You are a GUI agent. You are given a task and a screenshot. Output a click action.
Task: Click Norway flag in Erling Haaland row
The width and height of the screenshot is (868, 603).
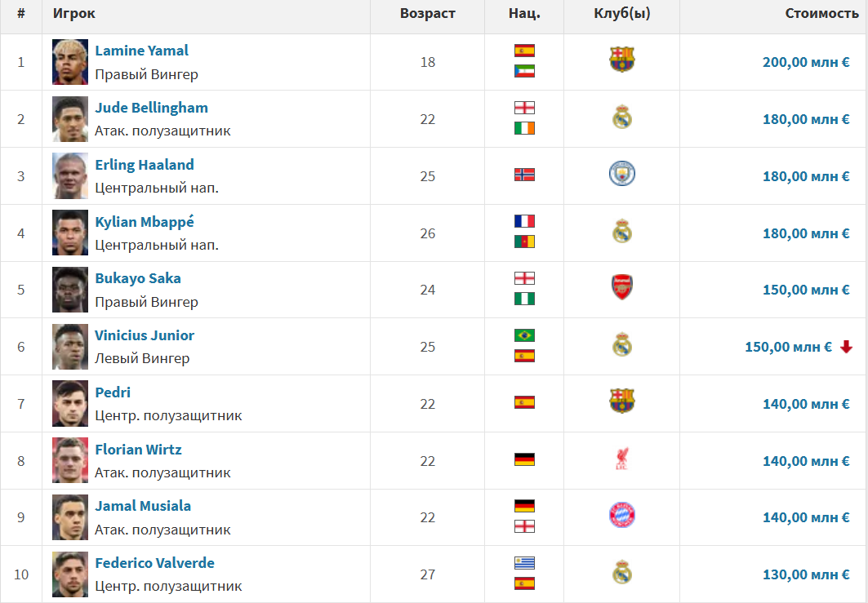tap(524, 175)
